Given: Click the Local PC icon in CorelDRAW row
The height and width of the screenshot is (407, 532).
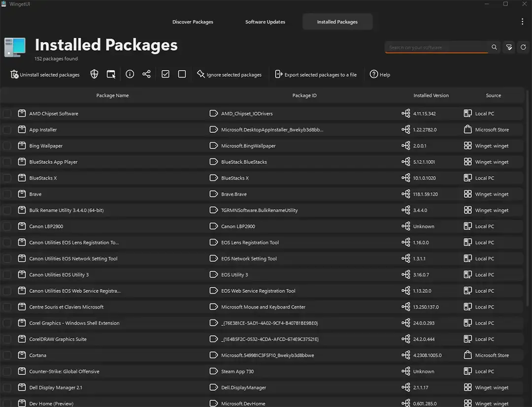Looking at the screenshot, I should (x=467, y=339).
